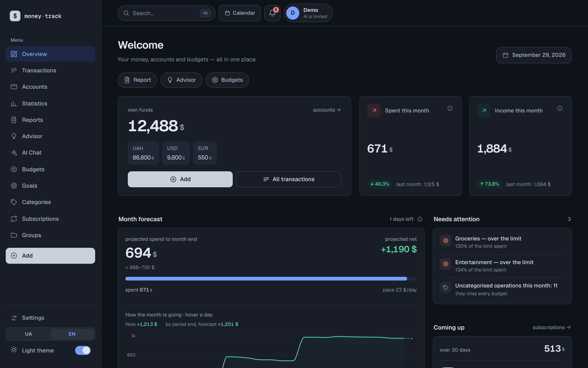Click the info icon beside 1 days left
588x368 pixels.
[x=420, y=219]
